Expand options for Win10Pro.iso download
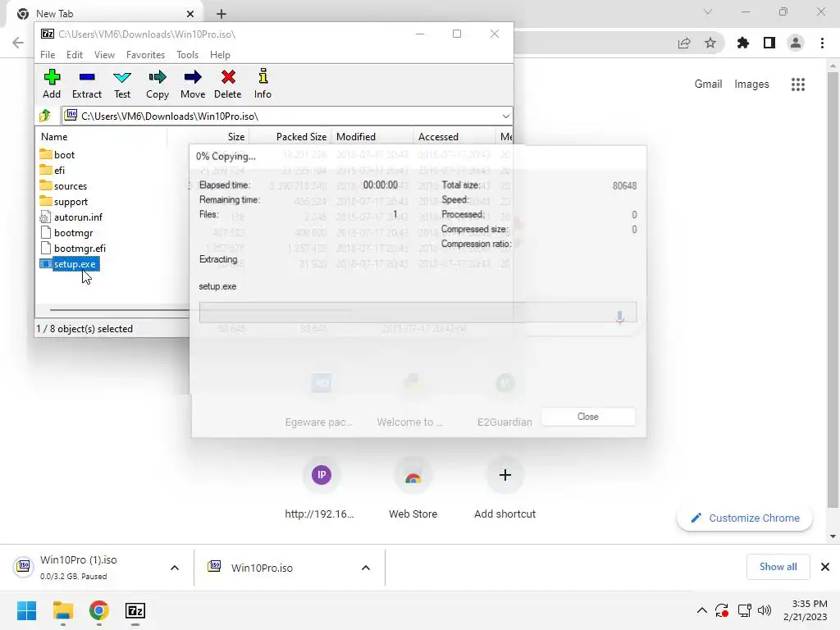The height and width of the screenshot is (630, 840). [366, 568]
